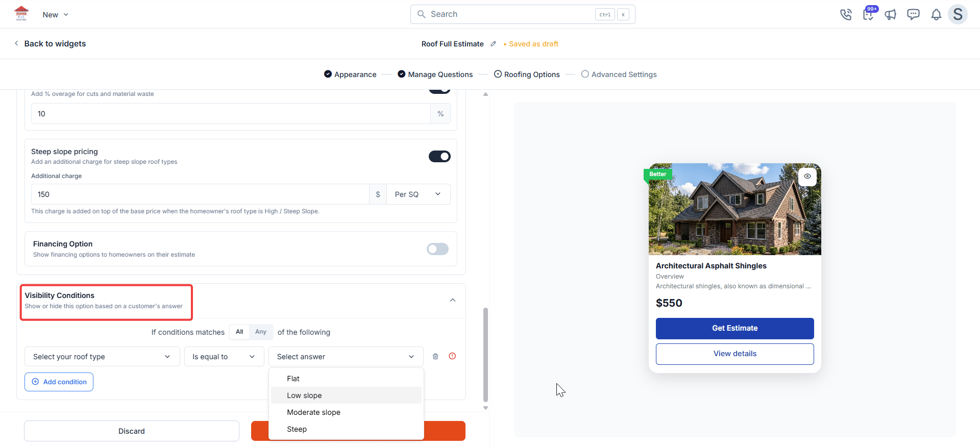Click the Overview label on the card
The height and width of the screenshot is (448, 980).
pos(670,277)
